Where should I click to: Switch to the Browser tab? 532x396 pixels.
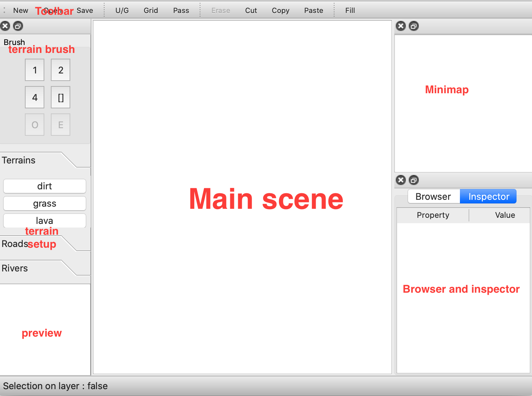[433, 197]
